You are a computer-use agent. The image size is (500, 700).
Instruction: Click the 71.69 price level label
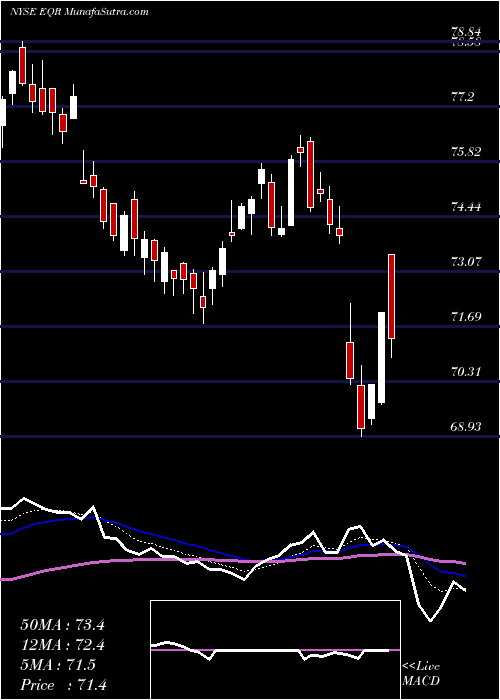click(466, 317)
